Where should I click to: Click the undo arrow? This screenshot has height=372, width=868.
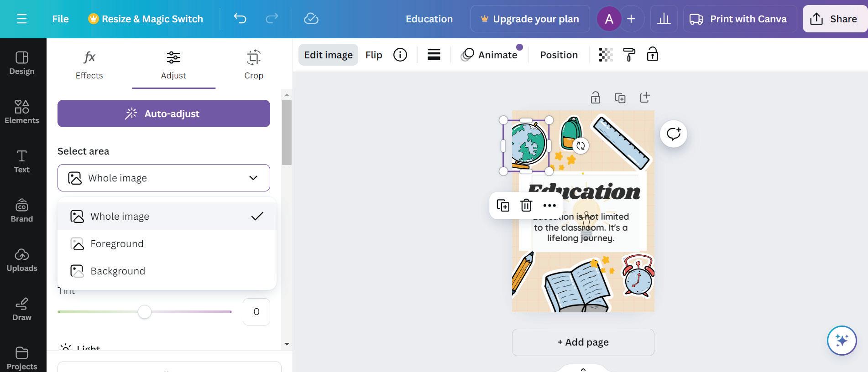point(240,19)
